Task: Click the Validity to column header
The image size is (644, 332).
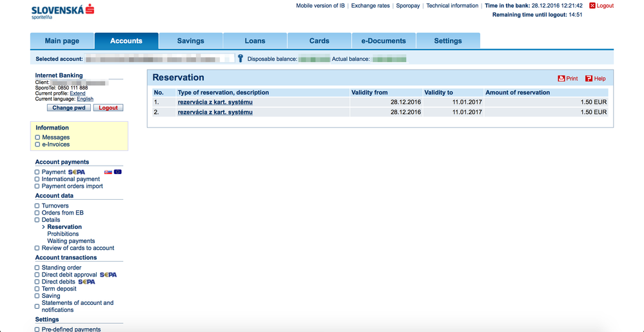Action: pyautogui.click(x=438, y=92)
